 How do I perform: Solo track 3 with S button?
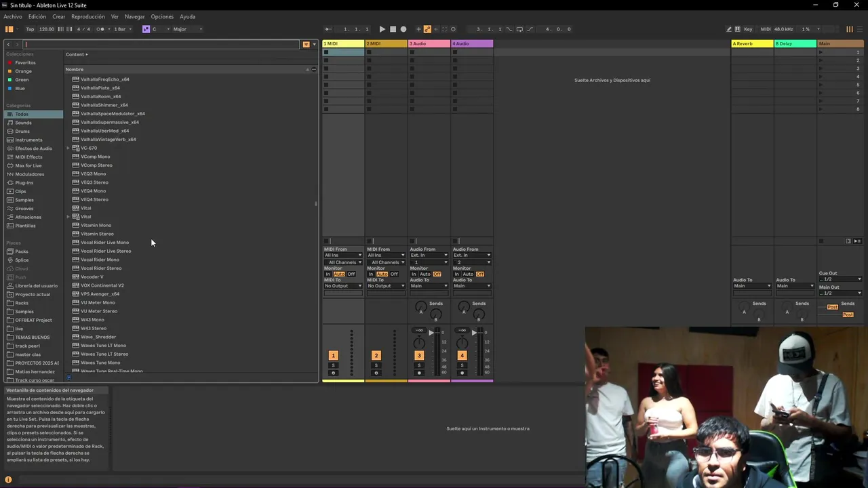pos(419,365)
